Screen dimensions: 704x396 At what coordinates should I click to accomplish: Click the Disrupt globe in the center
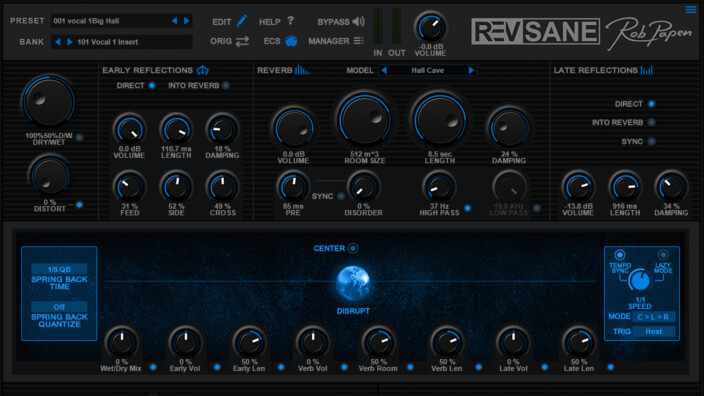coord(353,283)
